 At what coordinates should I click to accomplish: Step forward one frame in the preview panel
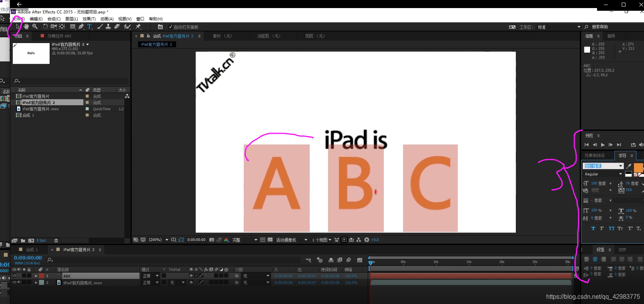[611, 145]
